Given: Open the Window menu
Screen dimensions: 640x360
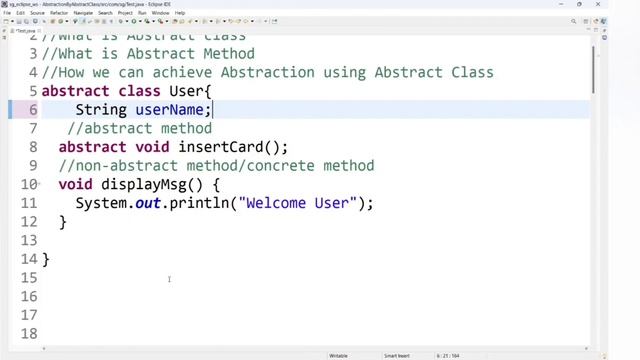Looking at the screenshot, I should 160,13.
